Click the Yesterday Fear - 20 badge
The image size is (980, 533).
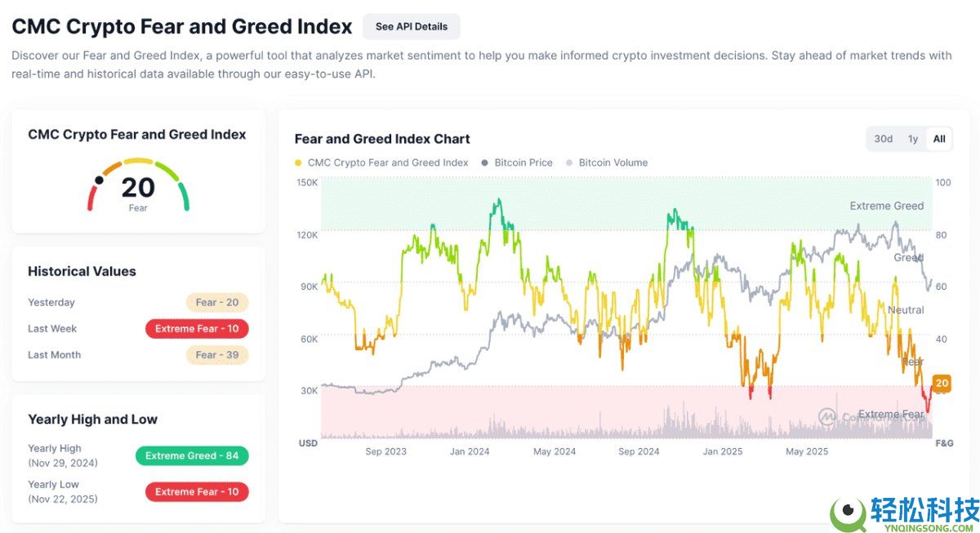pos(217,302)
